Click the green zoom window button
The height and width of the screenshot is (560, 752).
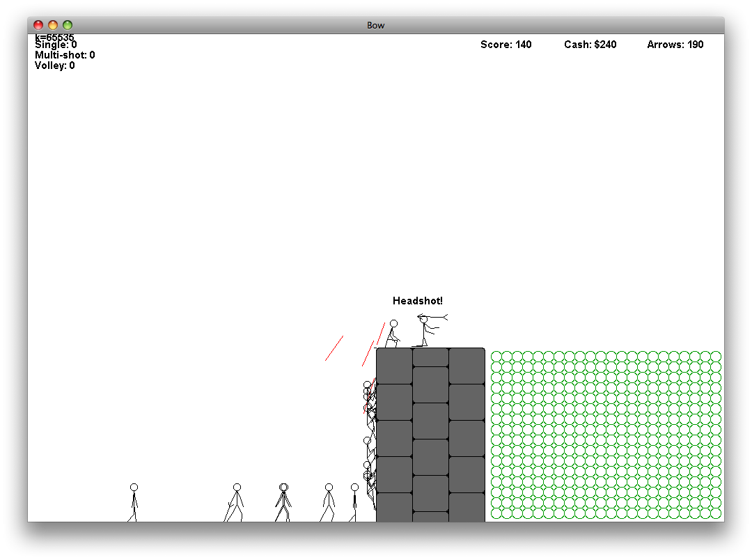click(68, 25)
